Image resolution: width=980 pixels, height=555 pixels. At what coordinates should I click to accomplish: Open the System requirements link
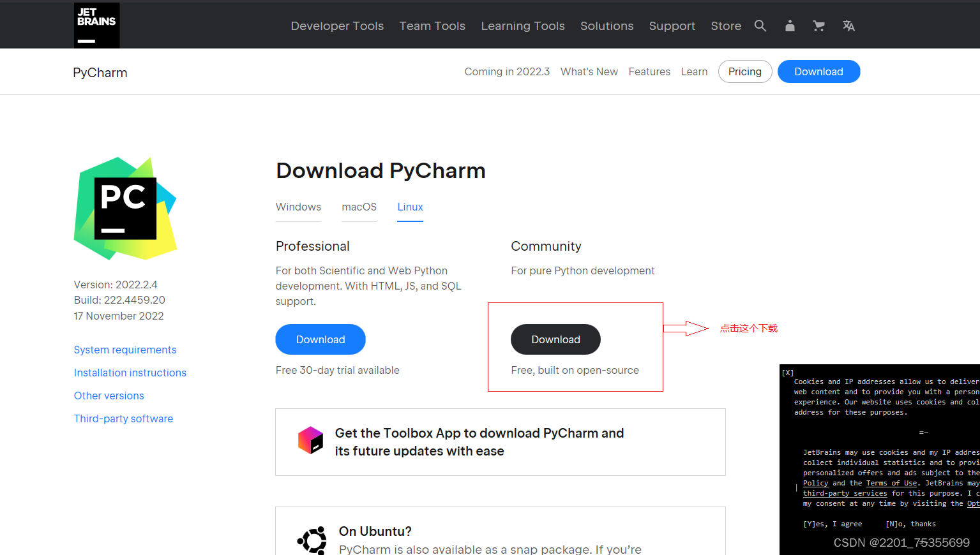[x=124, y=350]
